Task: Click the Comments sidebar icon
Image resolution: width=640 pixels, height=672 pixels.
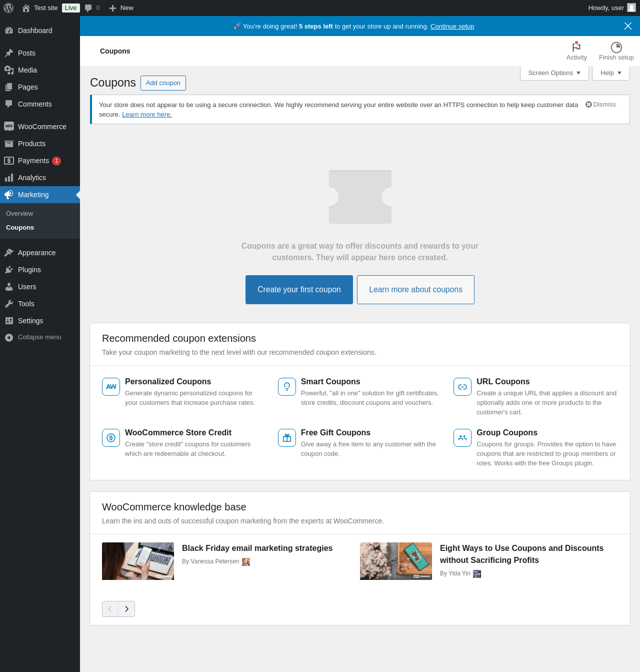Action: point(9,104)
